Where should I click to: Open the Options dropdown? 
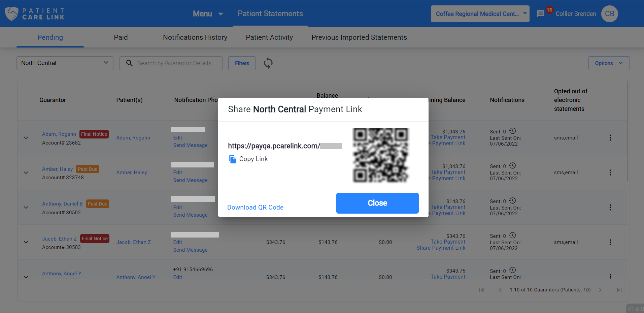click(x=609, y=63)
